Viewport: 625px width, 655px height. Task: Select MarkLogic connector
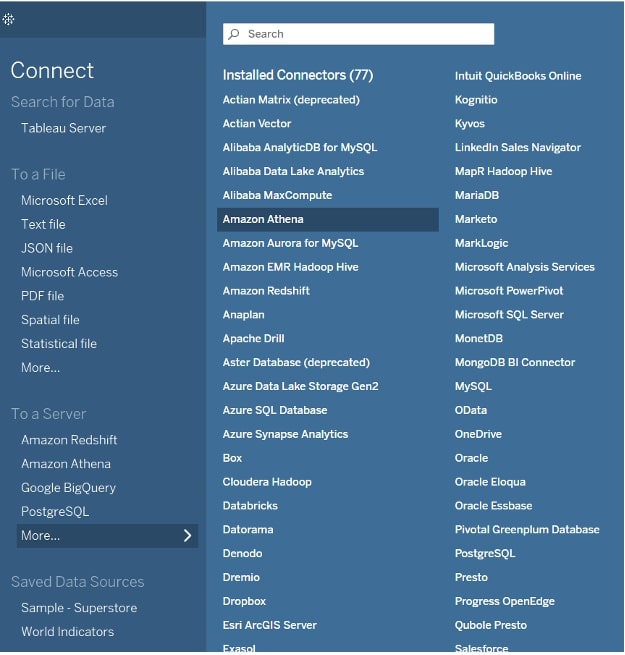point(482,243)
